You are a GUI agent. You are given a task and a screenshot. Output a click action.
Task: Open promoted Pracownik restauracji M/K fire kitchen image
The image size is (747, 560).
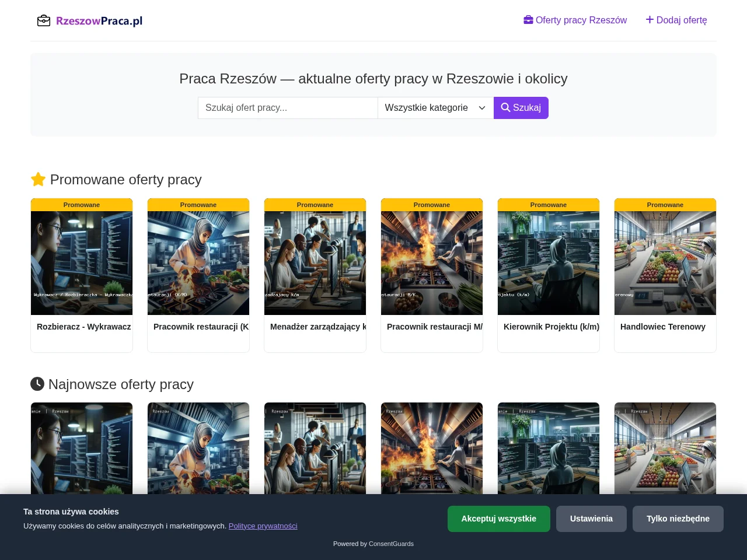[x=432, y=263]
